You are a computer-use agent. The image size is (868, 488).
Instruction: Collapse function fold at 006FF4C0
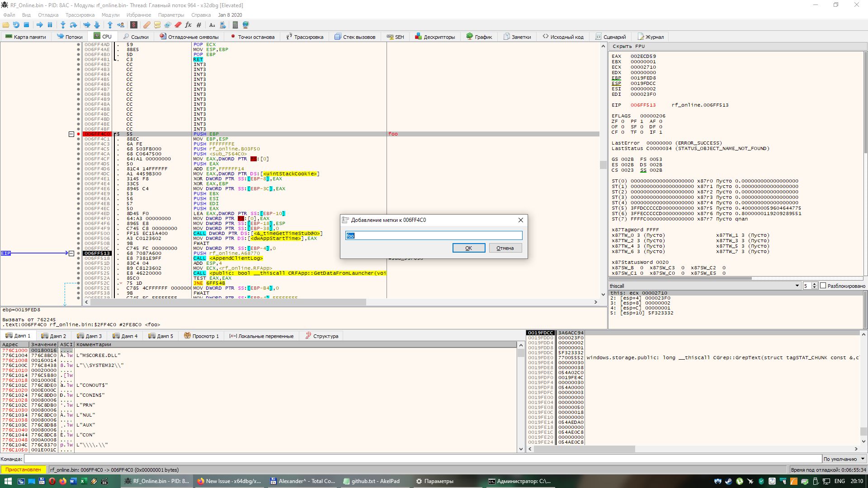(x=71, y=134)
